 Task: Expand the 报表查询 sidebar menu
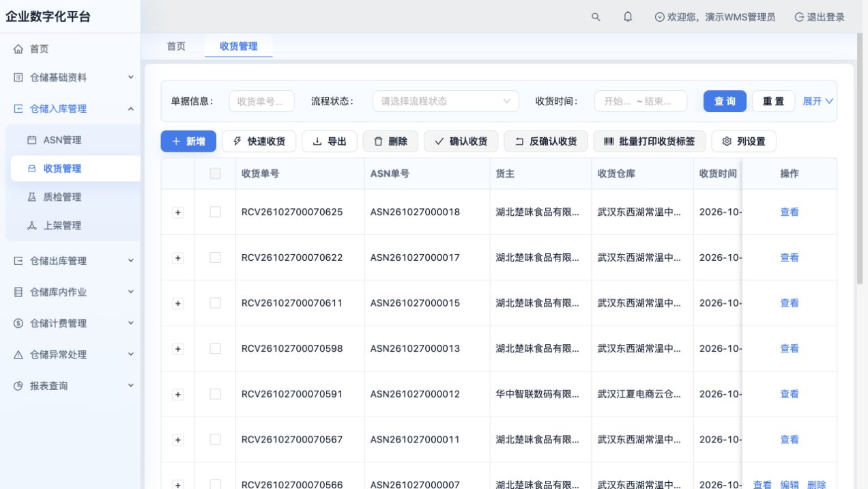coord(70,386)
